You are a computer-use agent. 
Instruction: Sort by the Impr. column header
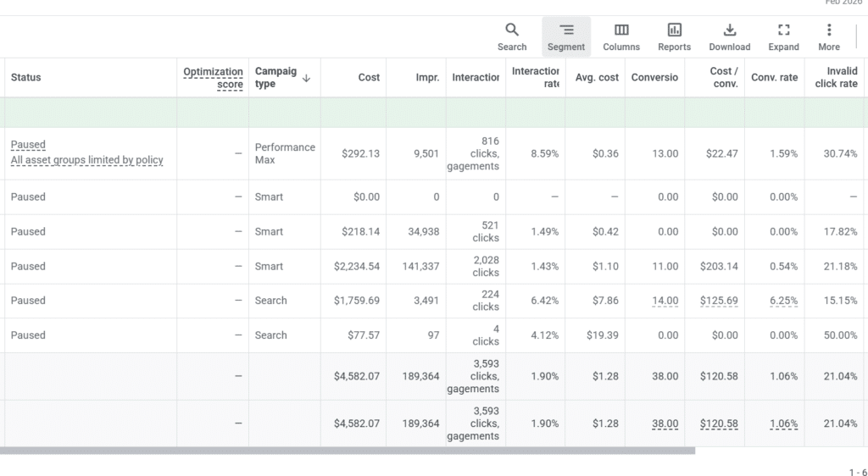click(427, 77)
